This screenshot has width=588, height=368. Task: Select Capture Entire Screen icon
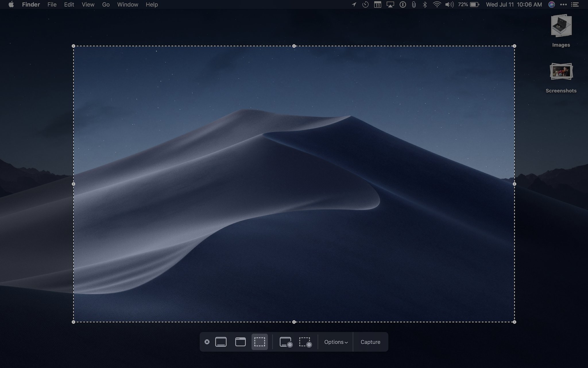(x=221, y=342)
